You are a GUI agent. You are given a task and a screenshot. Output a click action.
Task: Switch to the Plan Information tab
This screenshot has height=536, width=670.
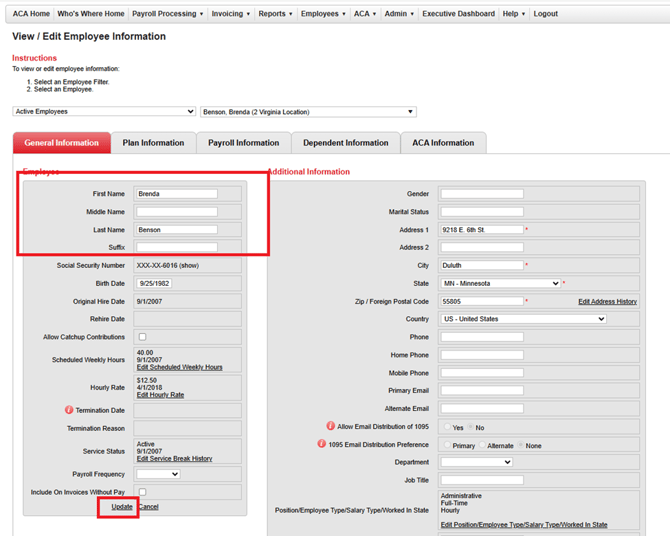point(153,143)
